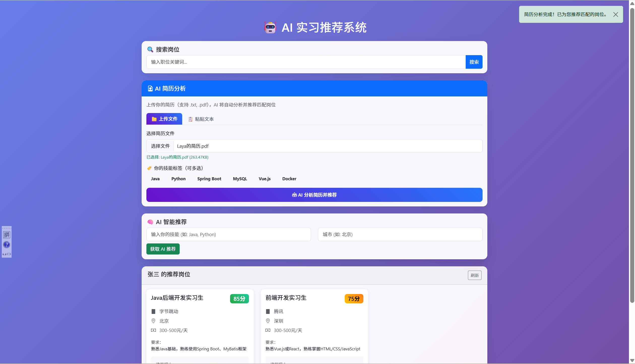
Task: Click the salary icon in the Java job card
Action: click(153, 330)
